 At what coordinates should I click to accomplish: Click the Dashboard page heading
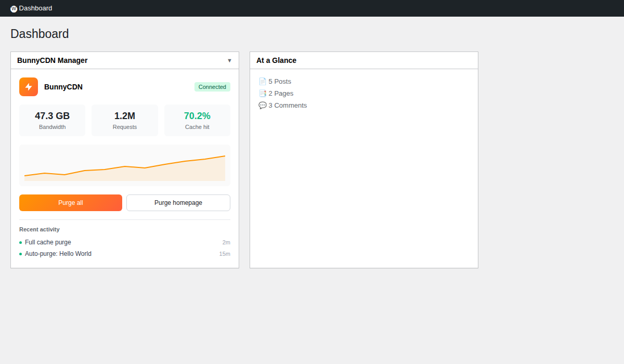[x=40, y=34]
